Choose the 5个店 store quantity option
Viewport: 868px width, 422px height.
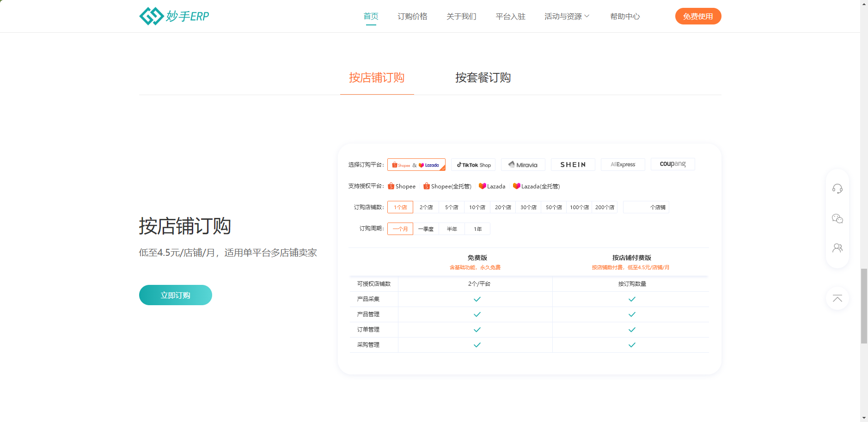[x=452, y=207]
